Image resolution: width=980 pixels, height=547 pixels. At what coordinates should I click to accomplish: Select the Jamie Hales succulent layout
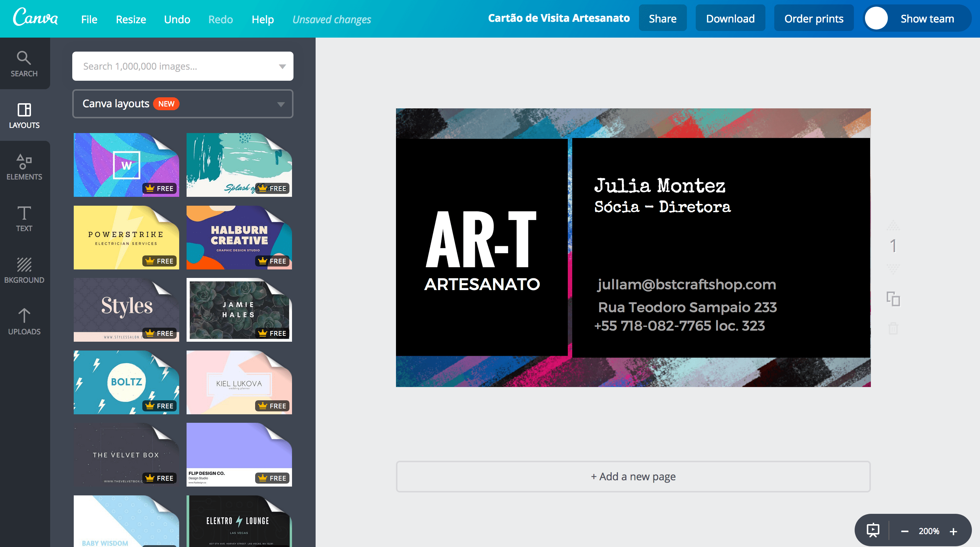tap(239, 310)
